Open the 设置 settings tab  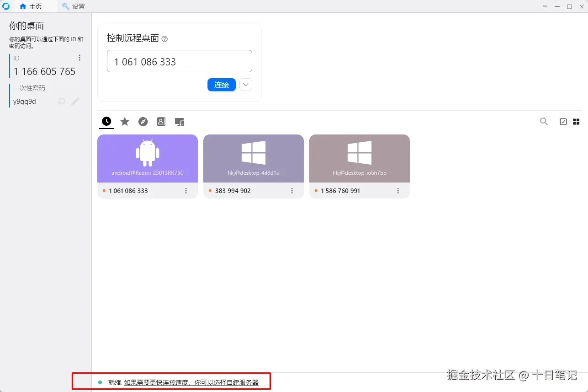[73, 6]
